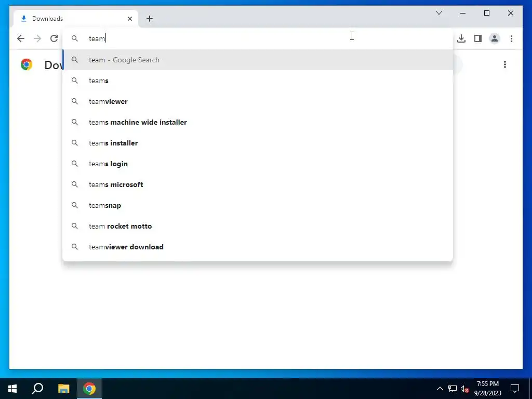Click the search icon in the address bar

pos(75,38)
